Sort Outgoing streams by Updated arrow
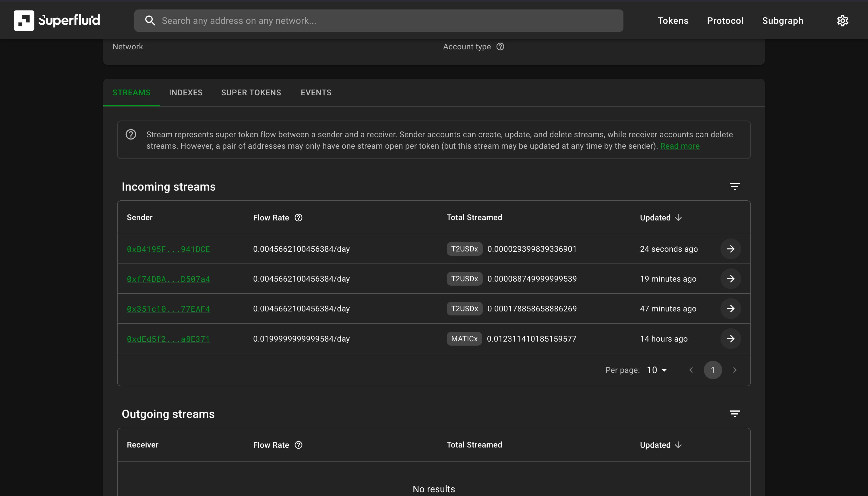 pos(678,445)
